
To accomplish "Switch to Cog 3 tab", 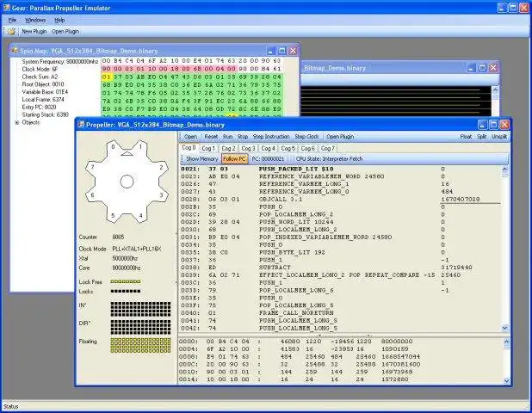I will pyautogui.click(x=248, y=148).
